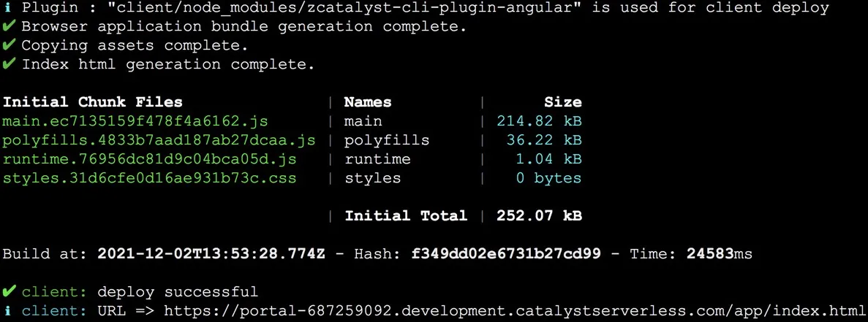Click the 24583ms build time value
Image resolution: width=868 pixels, height=322 pixels.
point(719,253)
